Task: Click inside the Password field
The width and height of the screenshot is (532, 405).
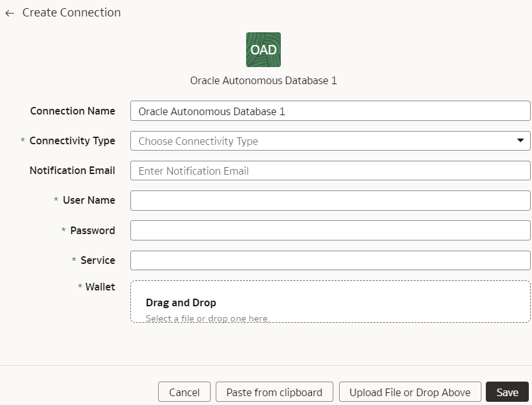Action: 330,230
